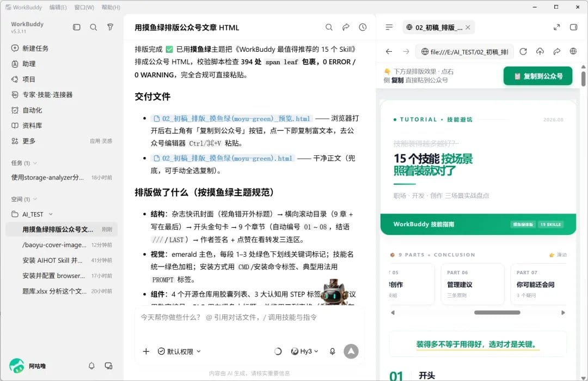This screenshot has height=381, width=588.
Task: Open conversation 题库.xlsx 分析这个文...
Action: 62,291
